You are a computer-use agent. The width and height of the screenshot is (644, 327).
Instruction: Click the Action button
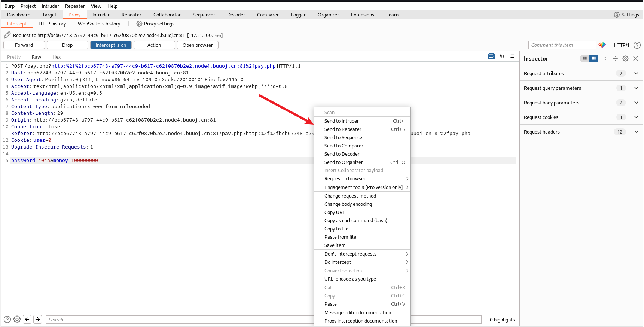[154, 45]
